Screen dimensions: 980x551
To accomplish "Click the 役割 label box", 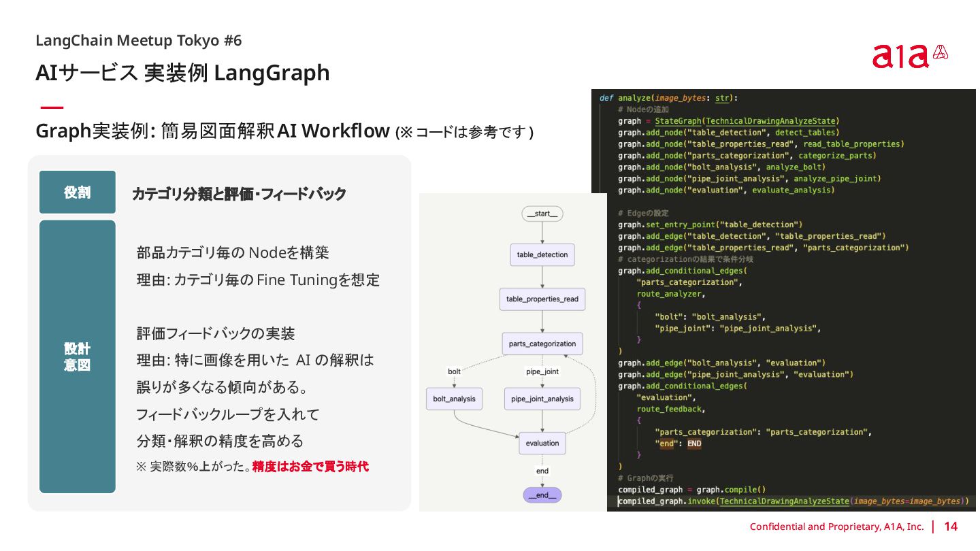I will 78,193.
